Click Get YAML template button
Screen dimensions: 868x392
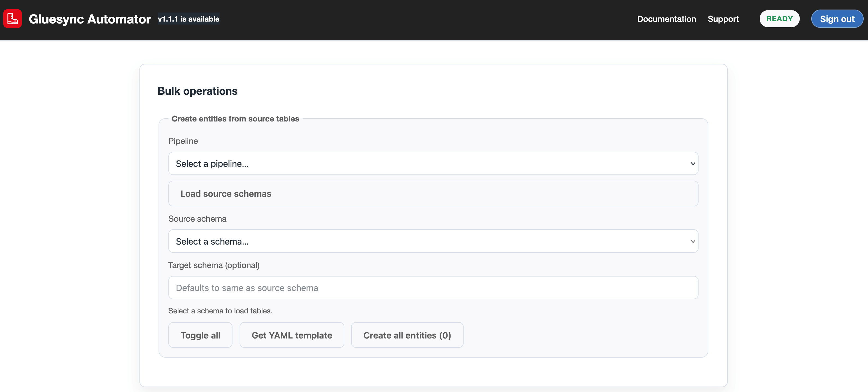pos(291,335)
